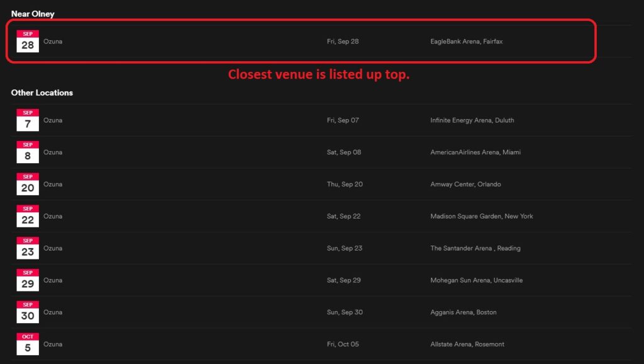Click the Sep 22 calendar date icon
Viewport: 644px width, 364px height.
coord(28,216)
